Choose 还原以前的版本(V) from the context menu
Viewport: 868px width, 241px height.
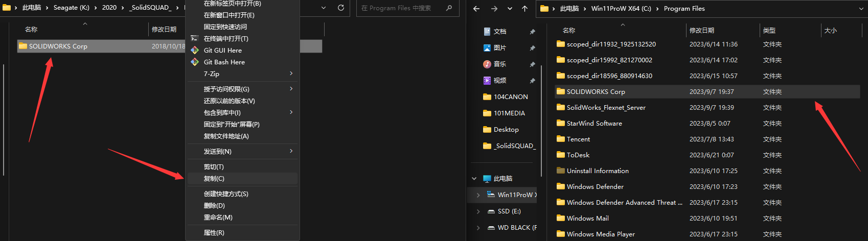[x=242, y=101]
